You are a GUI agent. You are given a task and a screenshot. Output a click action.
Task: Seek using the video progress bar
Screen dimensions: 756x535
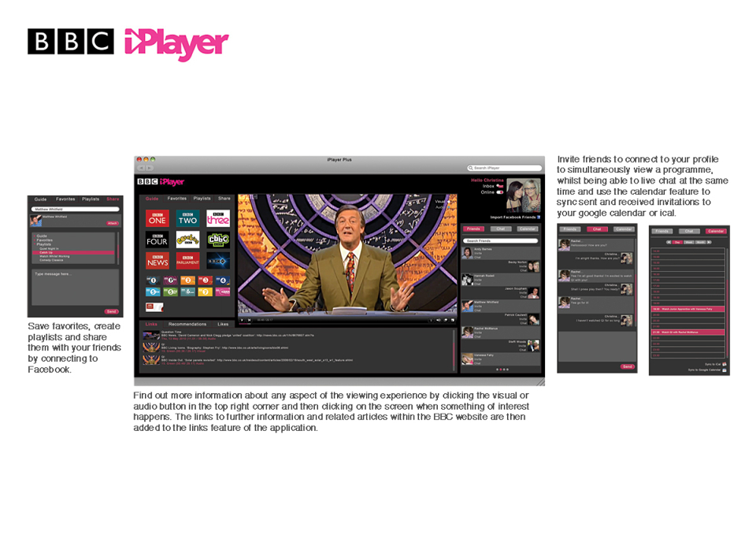coord(346,324)
